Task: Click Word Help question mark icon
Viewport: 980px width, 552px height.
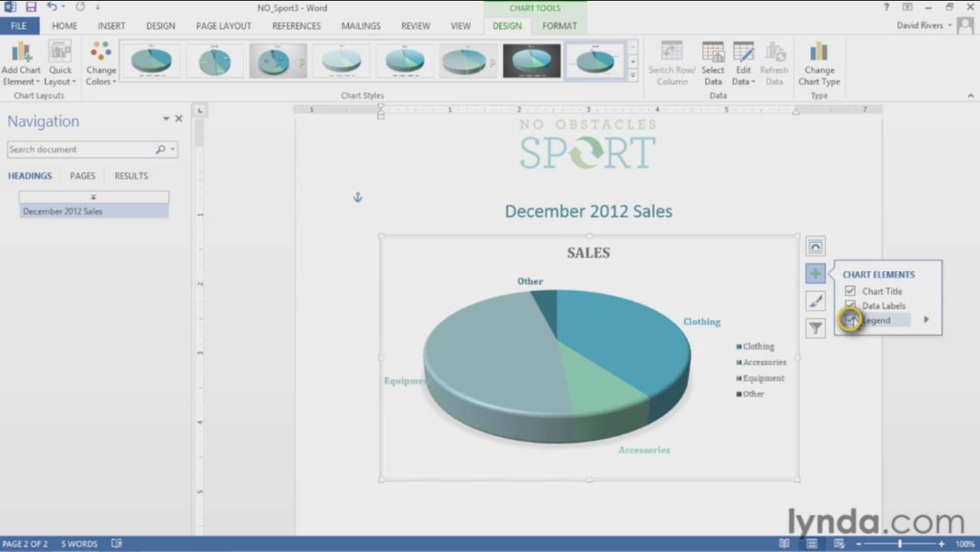Action: (x=887, y=8)
